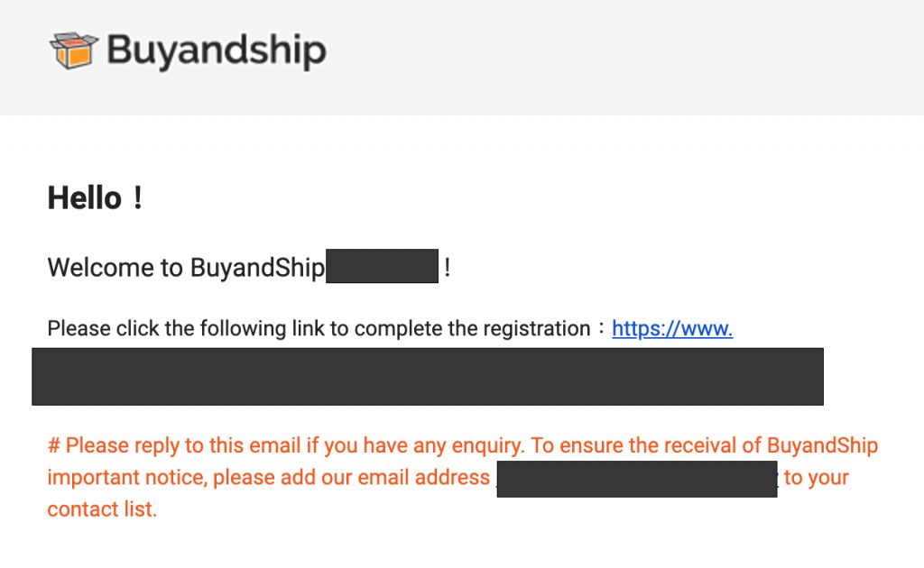Click the "to your" text after redacted email
924x568 pixels.
tap(816, 478)
